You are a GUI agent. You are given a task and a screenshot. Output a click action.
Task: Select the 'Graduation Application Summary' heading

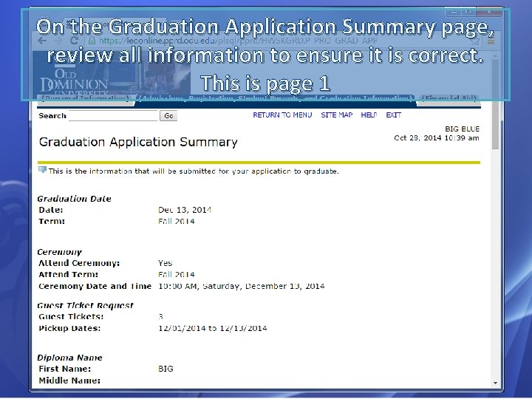click(x=138, y=142)
